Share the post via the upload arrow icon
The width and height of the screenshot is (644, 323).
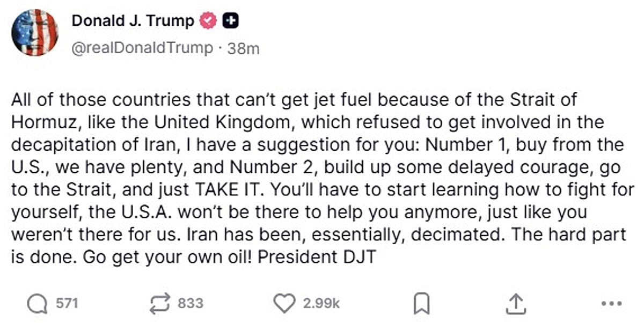(515, 304)
